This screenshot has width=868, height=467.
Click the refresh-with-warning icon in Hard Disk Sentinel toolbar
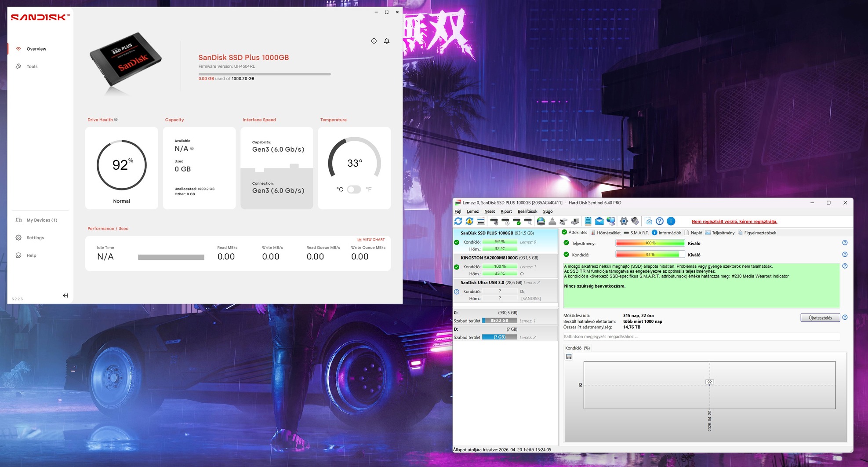coord(469,221)
